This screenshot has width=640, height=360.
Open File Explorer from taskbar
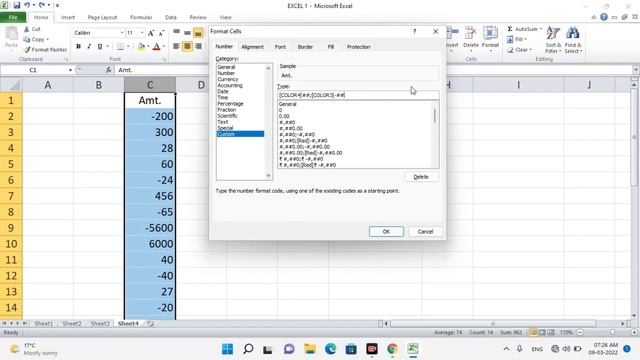coord(310,349)
